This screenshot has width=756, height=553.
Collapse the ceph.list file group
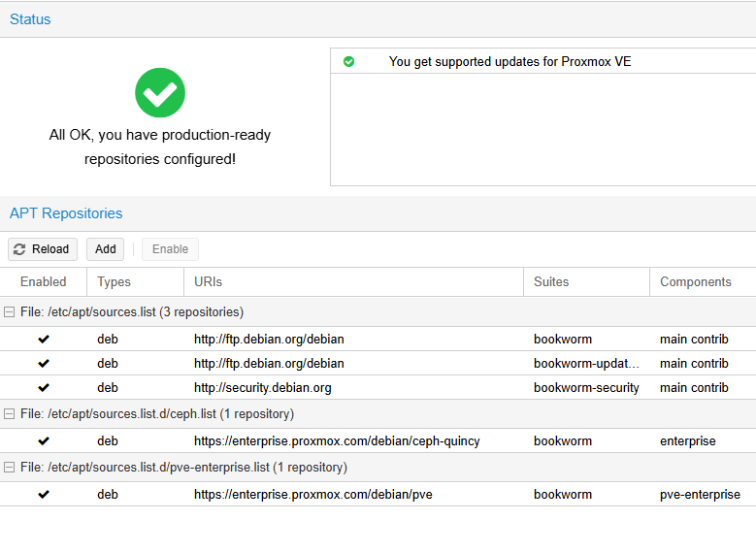pos(9,413)
